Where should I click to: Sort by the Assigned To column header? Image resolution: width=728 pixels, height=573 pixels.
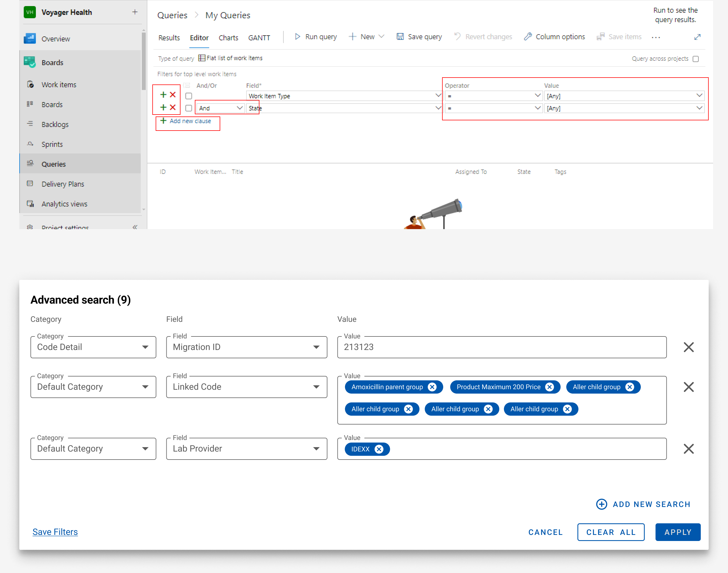tap(471, 172)
